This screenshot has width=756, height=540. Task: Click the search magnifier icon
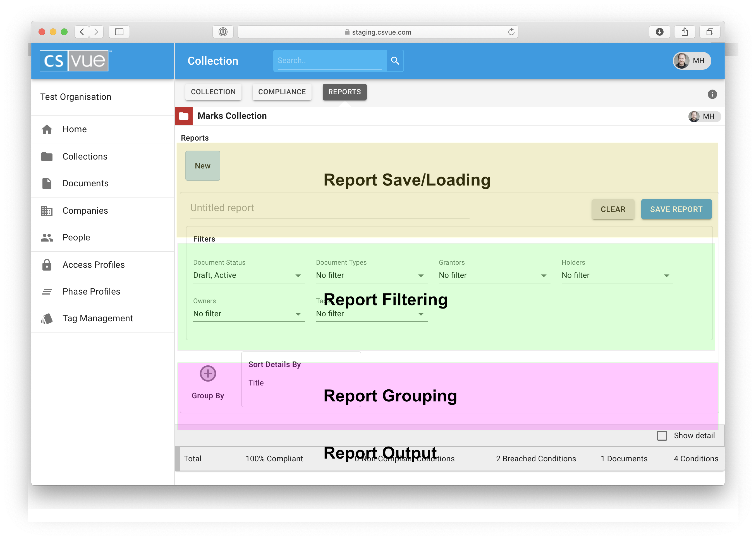(395, 61)
